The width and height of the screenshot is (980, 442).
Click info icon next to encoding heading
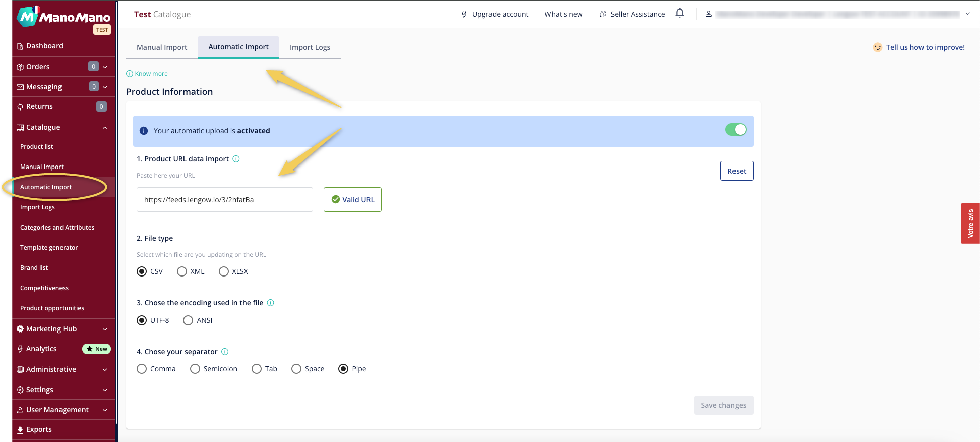(x=270, y=303)
